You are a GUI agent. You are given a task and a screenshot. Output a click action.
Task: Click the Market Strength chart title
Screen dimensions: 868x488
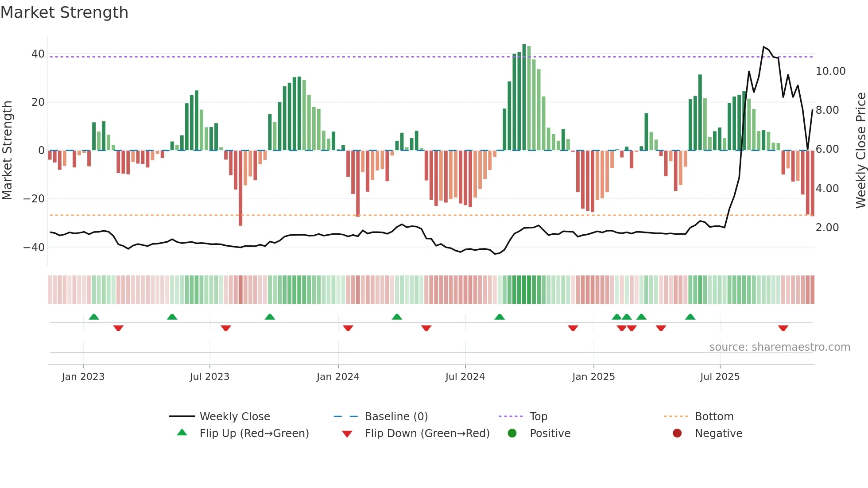[x=65, y=12]
